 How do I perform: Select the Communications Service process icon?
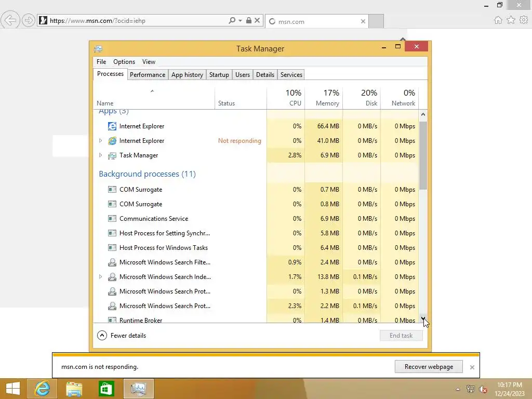(x=112, y=219)
